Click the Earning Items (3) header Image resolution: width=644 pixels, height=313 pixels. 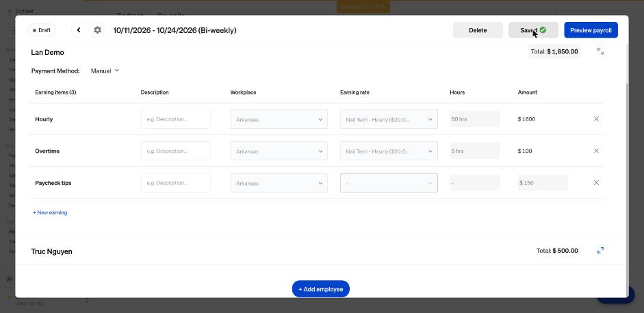pos(55,92)
